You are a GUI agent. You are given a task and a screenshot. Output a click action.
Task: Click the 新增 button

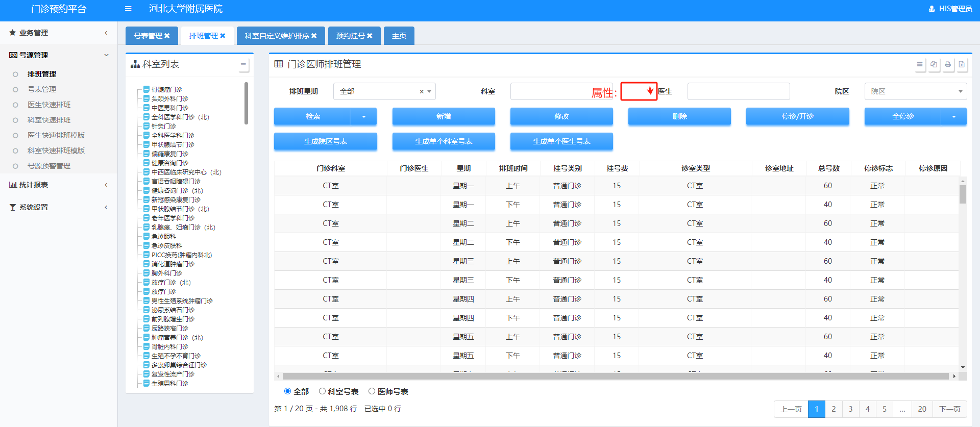point(444,117)
